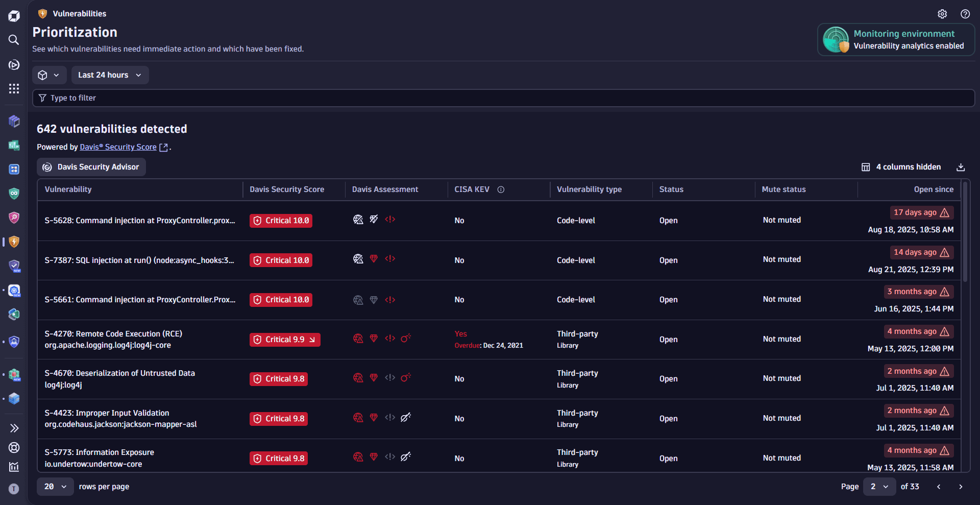Open the user avatar T
This screenshot has width=980, height=505.
click(14, 489)
